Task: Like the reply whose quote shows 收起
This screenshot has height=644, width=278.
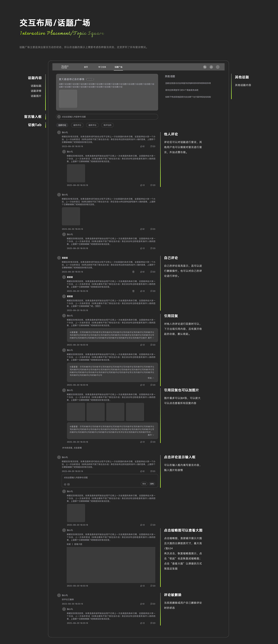Action: pyautogui.click(x=142, y=385)
